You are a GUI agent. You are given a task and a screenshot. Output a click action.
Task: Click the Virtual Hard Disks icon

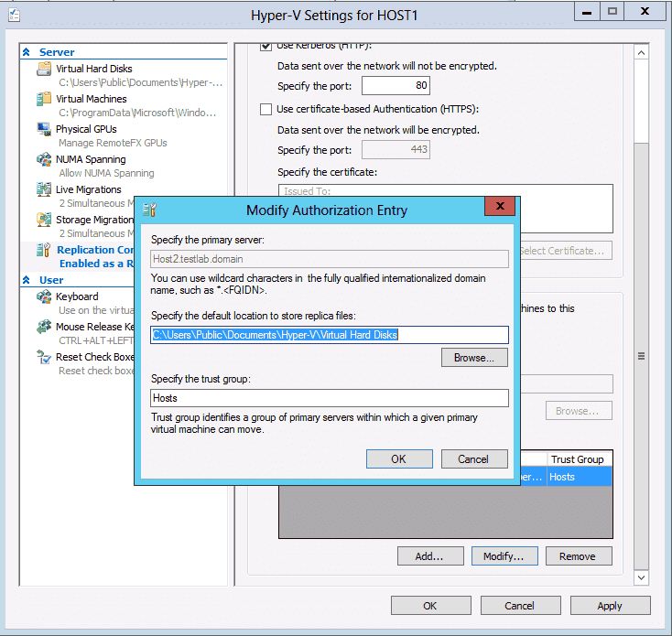[x=44, y=69]
